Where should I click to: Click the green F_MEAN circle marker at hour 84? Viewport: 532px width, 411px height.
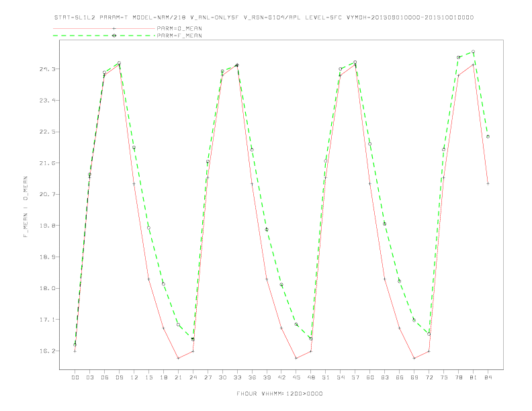click(x=488, y=136)
